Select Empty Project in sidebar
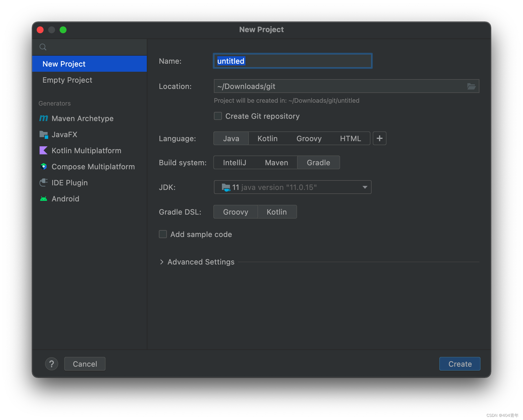 (89, 80)
